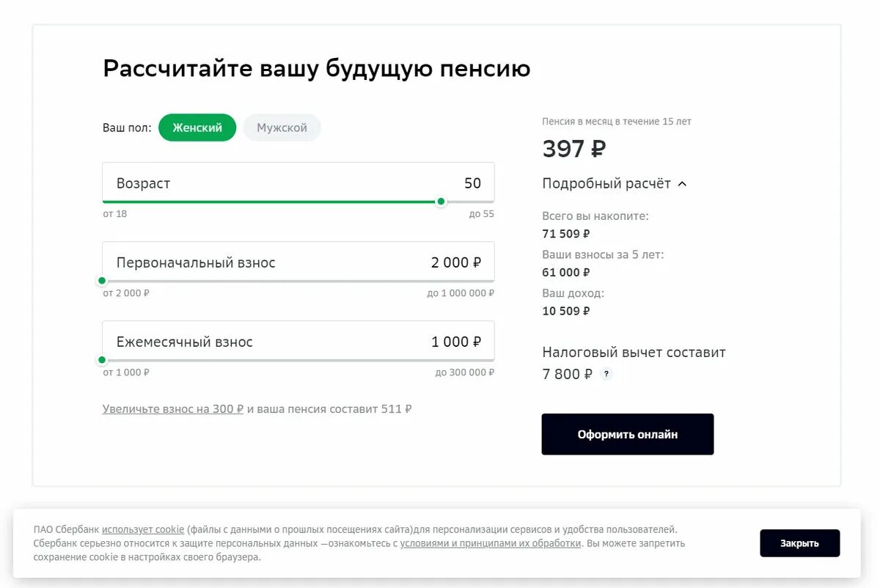880x588 pixels.
Task: Click the Подробный расчёт label text
Action: tap(606, 183)
